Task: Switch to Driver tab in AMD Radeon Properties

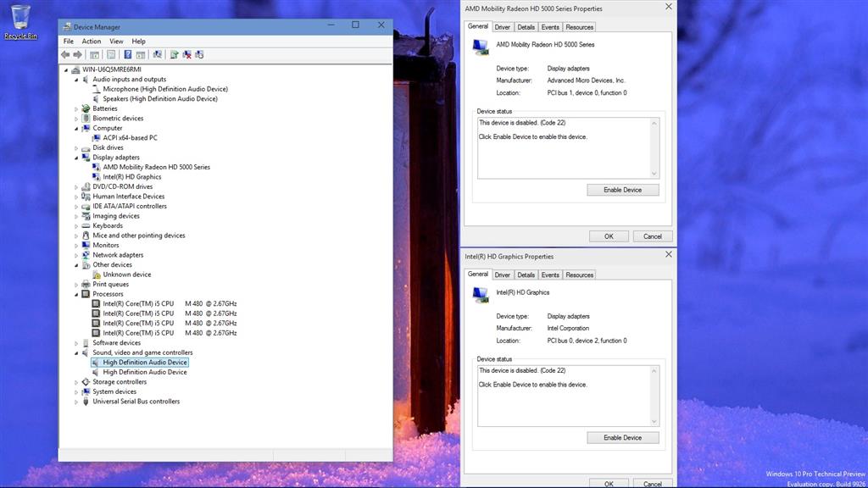Action: (x=503, y=27)
